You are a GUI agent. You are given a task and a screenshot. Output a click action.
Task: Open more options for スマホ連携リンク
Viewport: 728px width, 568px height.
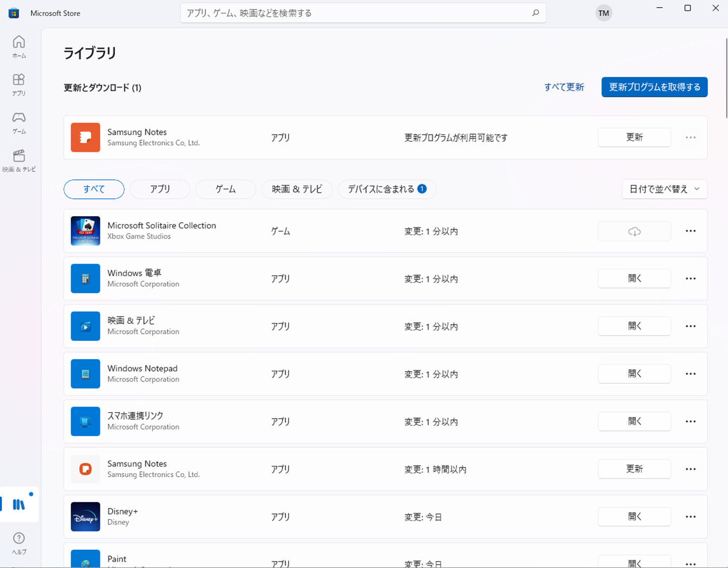[691, 422]
